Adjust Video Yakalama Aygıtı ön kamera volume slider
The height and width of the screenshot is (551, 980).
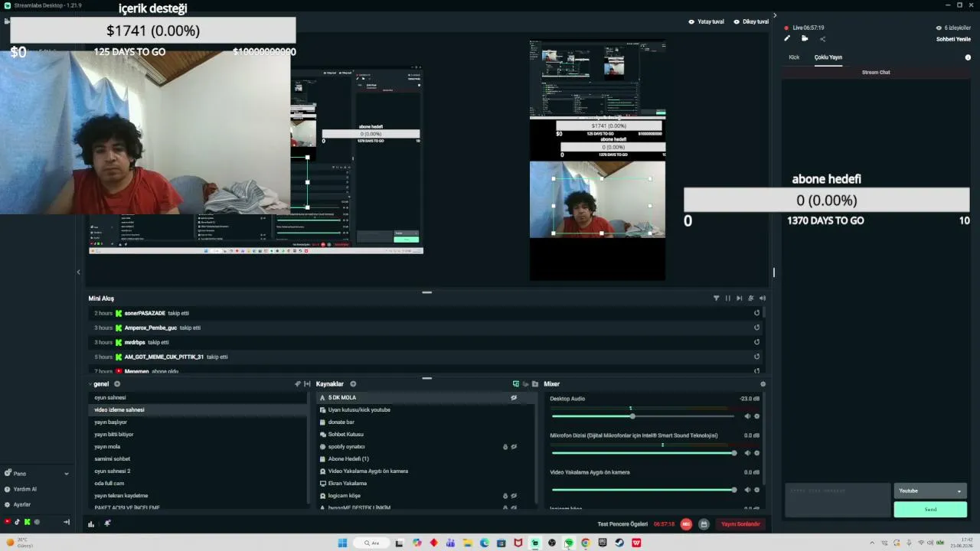pyautogui.click(x=643, y=490)
